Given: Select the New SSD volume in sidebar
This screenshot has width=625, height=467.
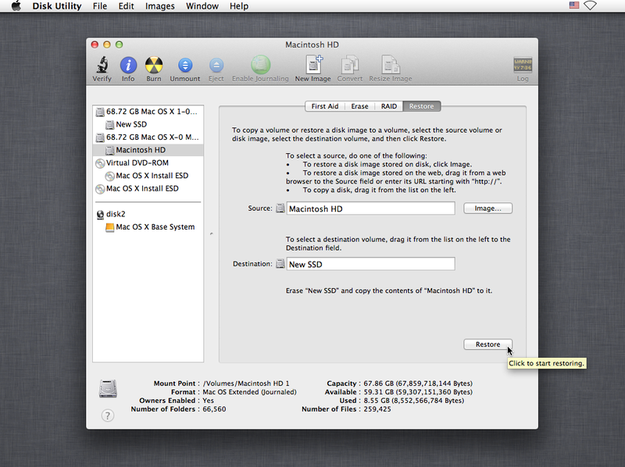Looking at the screenshot, I should [148, 124].
